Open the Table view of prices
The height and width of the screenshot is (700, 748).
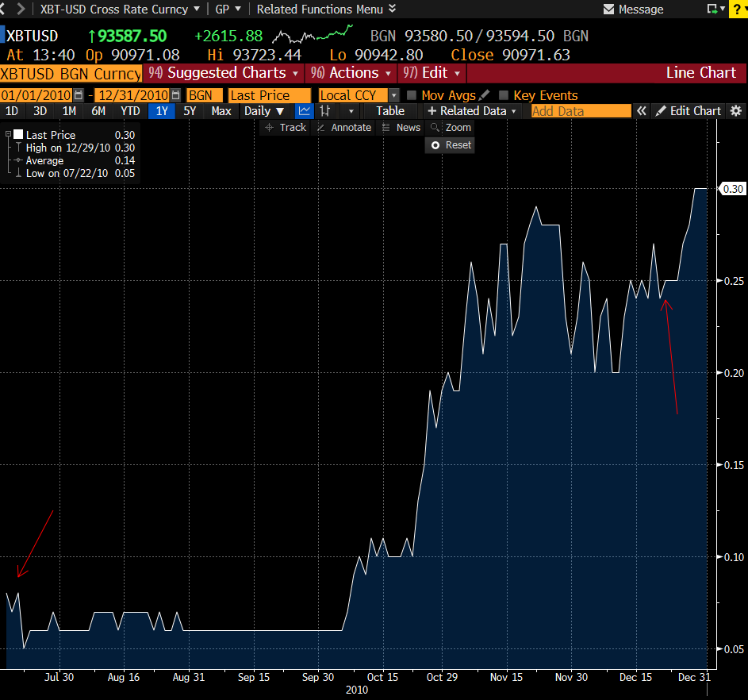[389, 111]
